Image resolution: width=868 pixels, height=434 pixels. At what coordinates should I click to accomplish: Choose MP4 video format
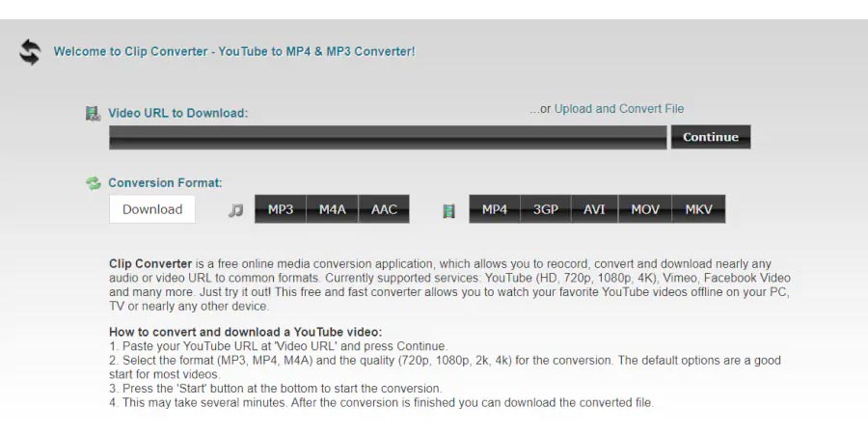pyautogui.click(x=495, y=209)
